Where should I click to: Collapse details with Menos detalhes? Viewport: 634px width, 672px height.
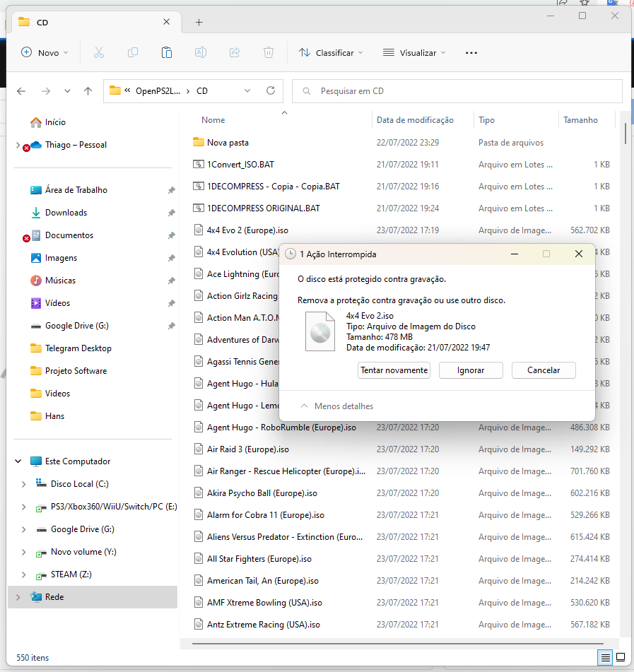[337, 406]
